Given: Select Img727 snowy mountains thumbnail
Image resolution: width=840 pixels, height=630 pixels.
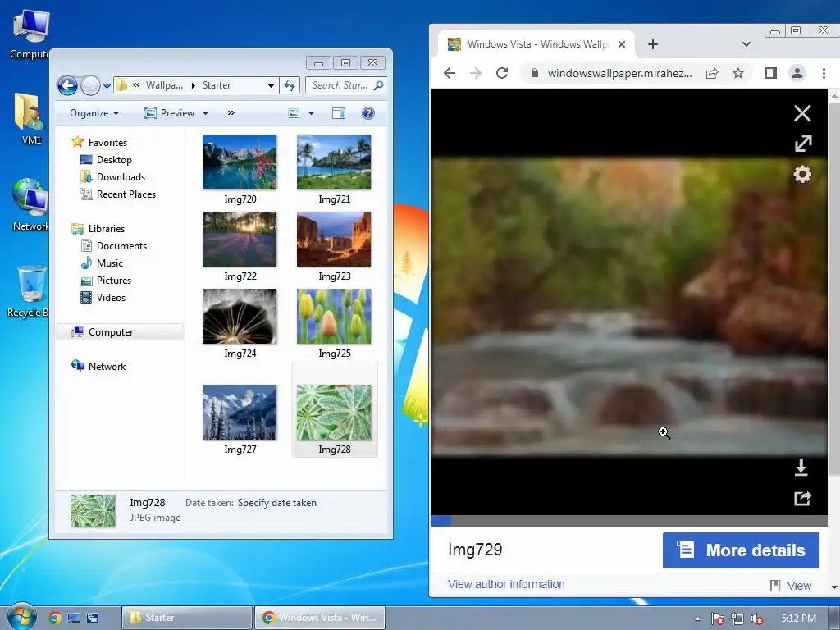Looking at the screenshot, I should click(240, 412).
